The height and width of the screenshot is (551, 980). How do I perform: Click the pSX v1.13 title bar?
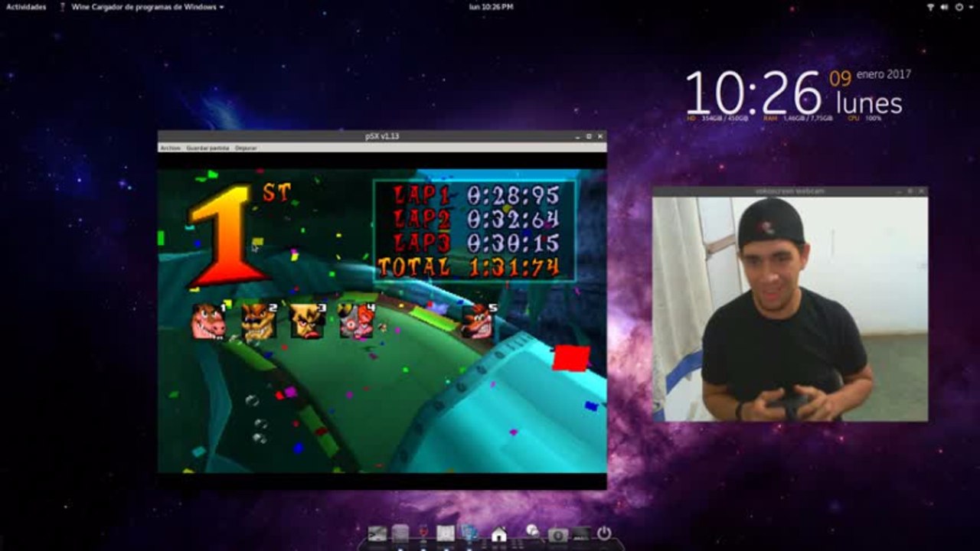click(382, 136)
